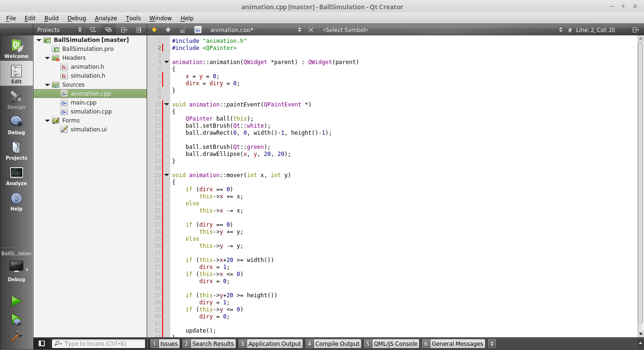Screen dimensions: 644x350
Task: Click the Line: 2, Col: 20 indicator
Action: (x=595, y=30)
